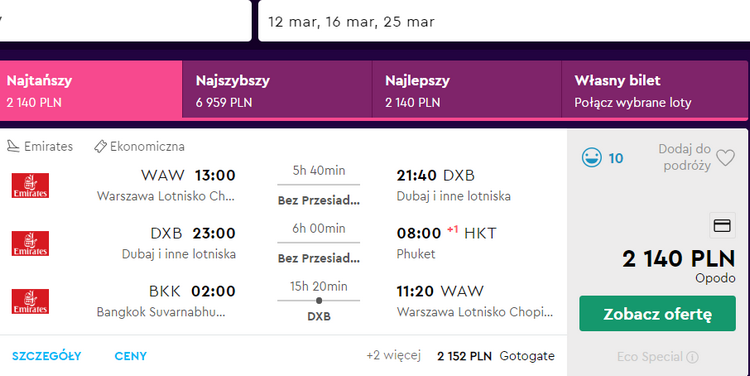Switch to the Najszybszy tab
750x376 pixels.
277,89
